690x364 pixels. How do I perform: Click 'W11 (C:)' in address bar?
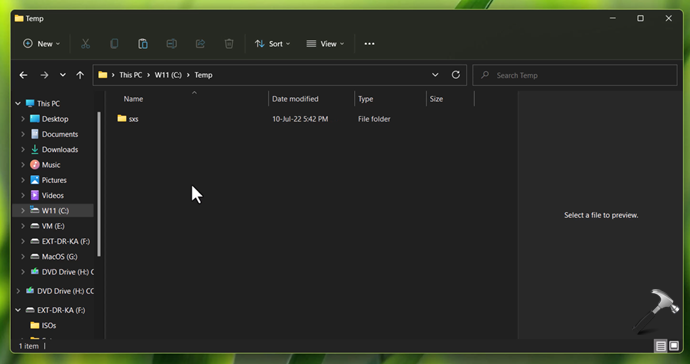(x=168, y=75)
